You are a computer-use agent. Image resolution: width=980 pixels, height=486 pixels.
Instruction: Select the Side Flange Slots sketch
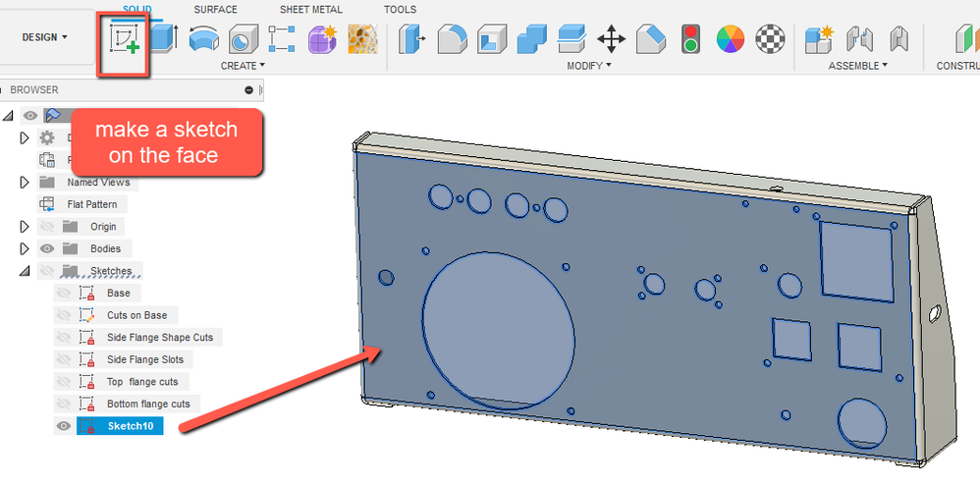[145, 359]
